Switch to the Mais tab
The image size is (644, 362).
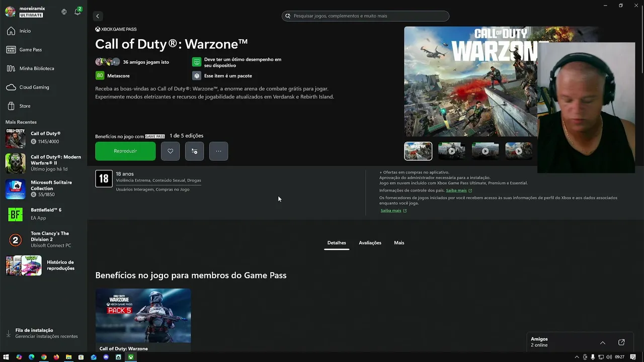(399, 243)
